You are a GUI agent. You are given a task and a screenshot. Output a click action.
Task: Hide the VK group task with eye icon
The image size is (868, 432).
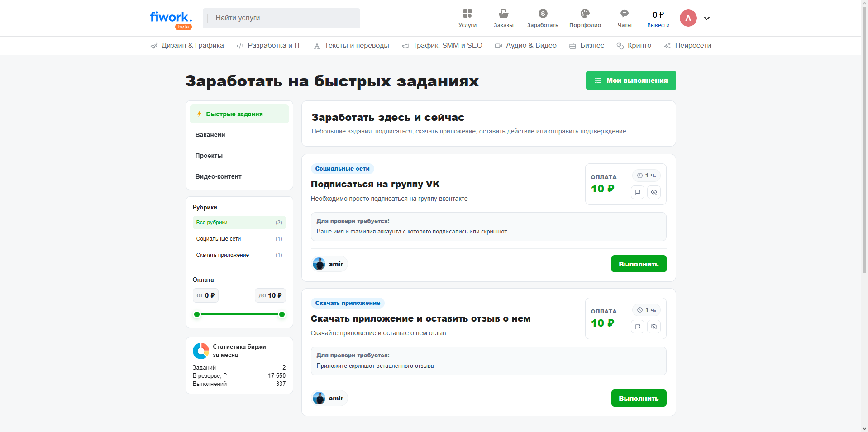click(x=654, y=192)
